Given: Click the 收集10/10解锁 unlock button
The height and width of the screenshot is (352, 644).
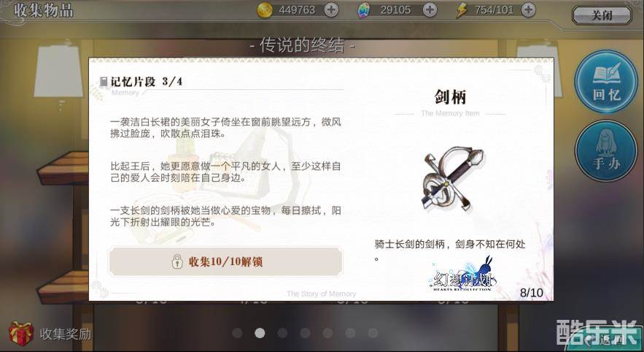Looking at the screenshot, I should click(225, 261).
